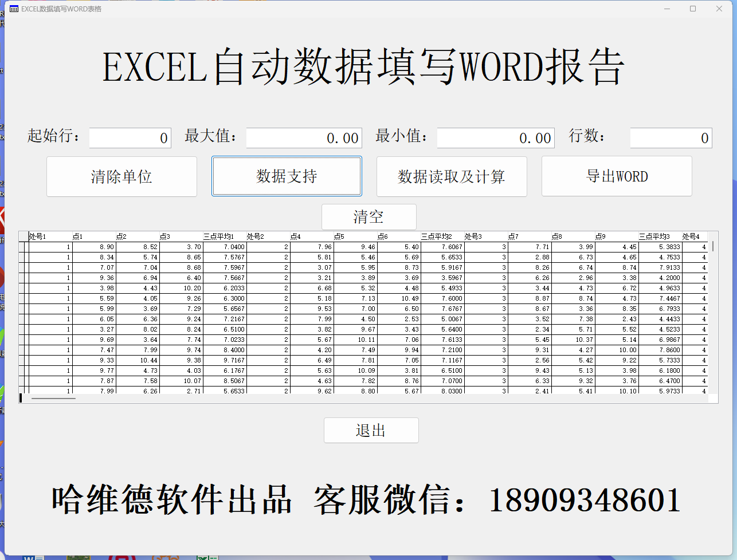This screenshot has height=560, width=737.
Task: Click the cell with value 10.11
Action: coord(355,340)
